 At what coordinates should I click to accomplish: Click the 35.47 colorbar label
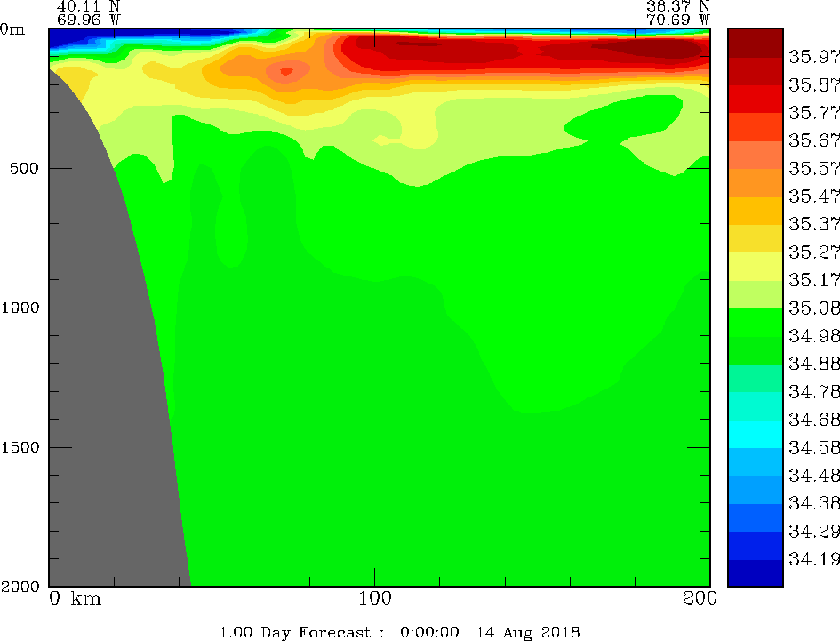pyautogui.click(x=813, y=196)
